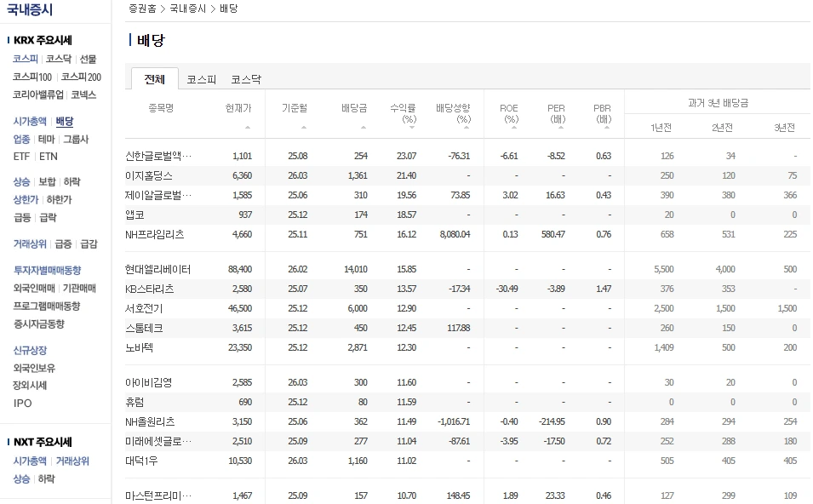Open 거래상위 under KRX 주요시세
The height and width of the screenshot is (504, 813).
(x=30, y=243)
